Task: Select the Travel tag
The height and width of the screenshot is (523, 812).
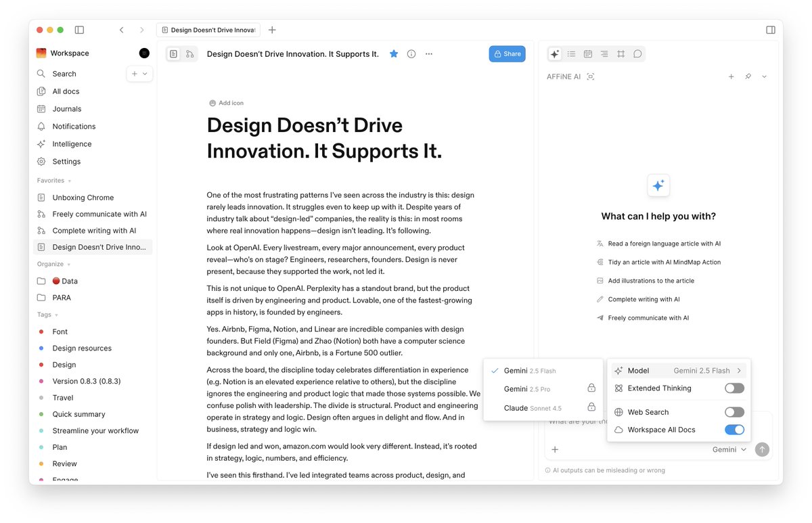Action: pyautogui.click(x=93, y=398)
